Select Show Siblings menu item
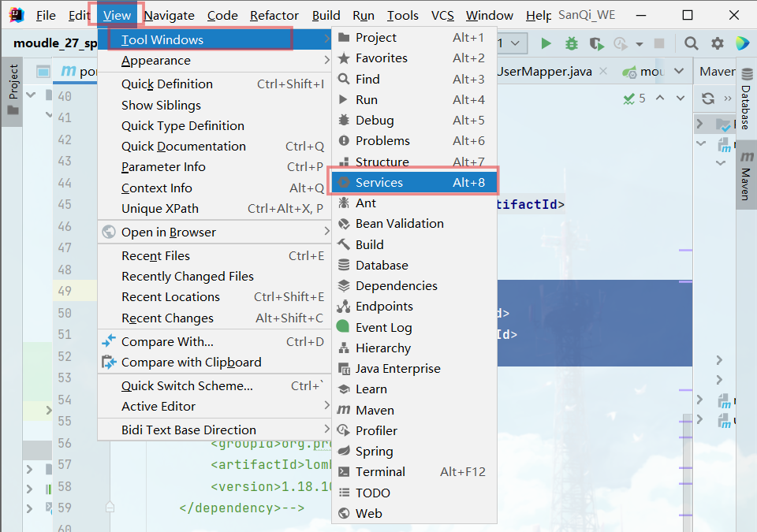The height and width of the screenshot is (532, 757). point(214,106)
